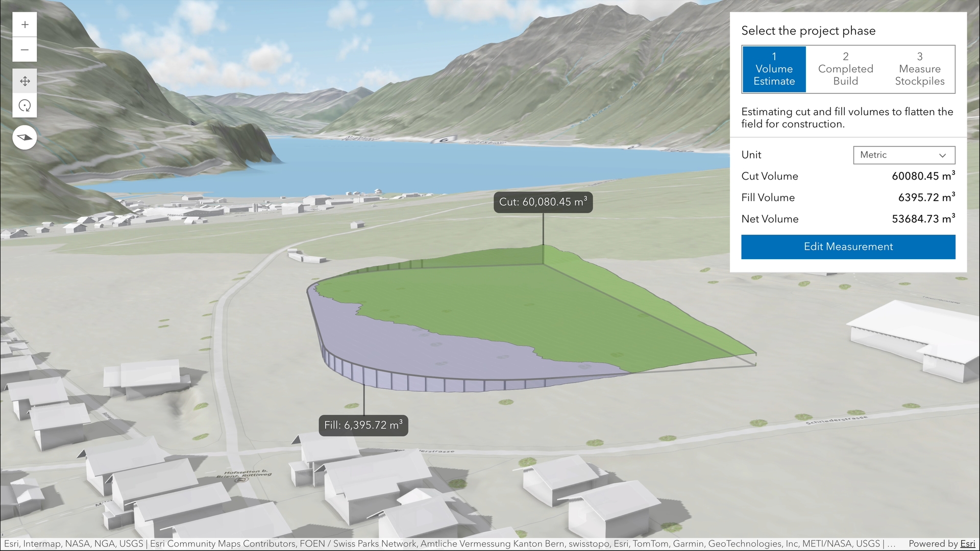Click the unit dropdown chevron arrow
This screenshot has height=551, width=980.
tap(942, 155)
